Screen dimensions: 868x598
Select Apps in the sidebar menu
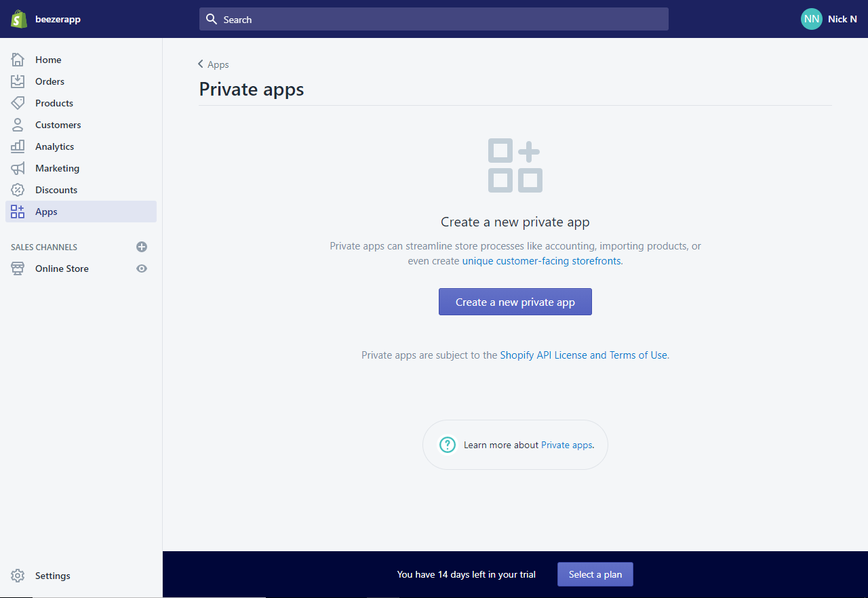pos(46,212)
